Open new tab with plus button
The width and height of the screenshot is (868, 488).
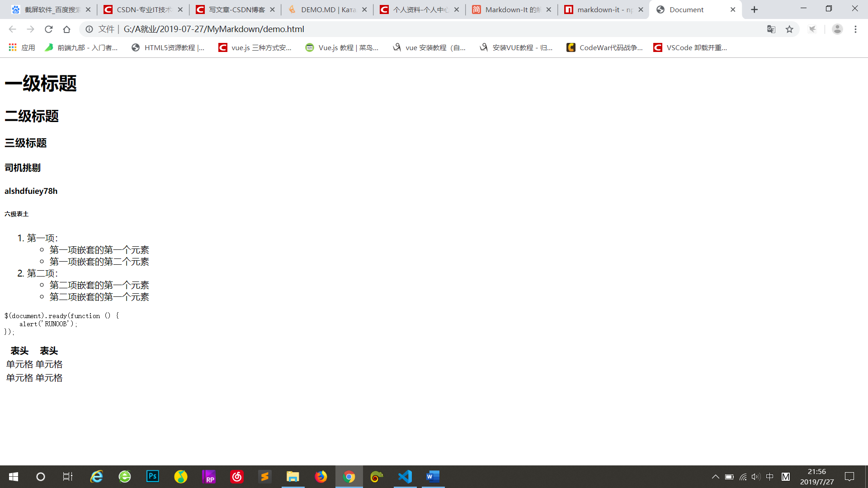tap(754, 9)
